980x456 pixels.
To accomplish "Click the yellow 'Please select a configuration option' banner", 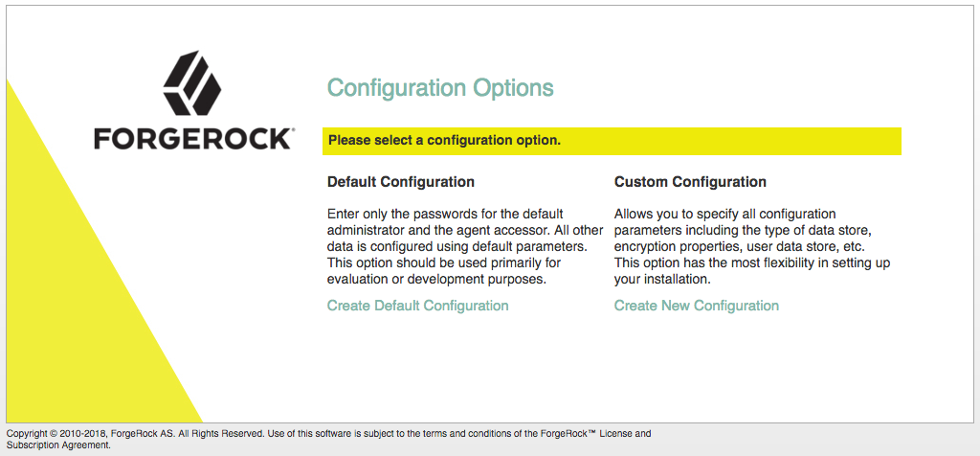I will click(612, 141).
